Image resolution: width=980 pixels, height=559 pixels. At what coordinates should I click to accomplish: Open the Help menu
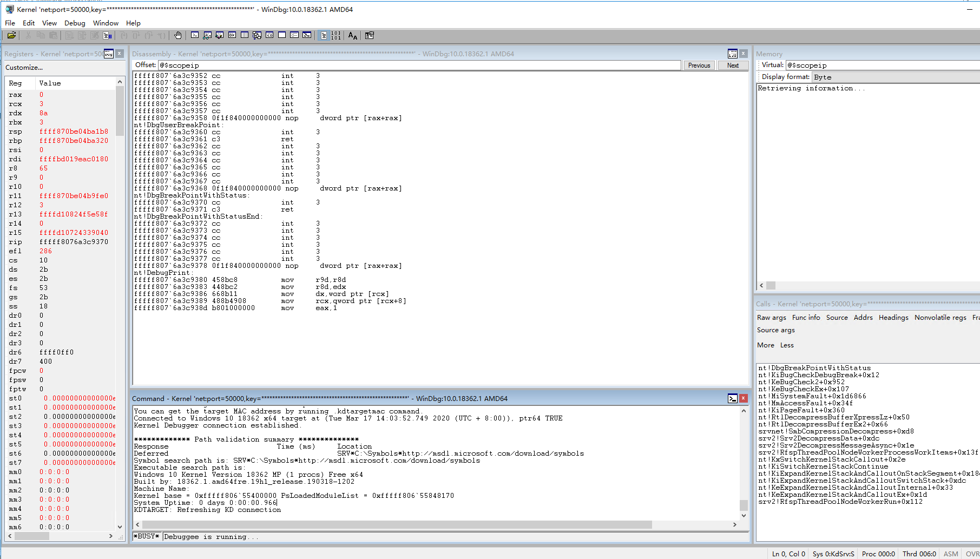pos(133,23)
